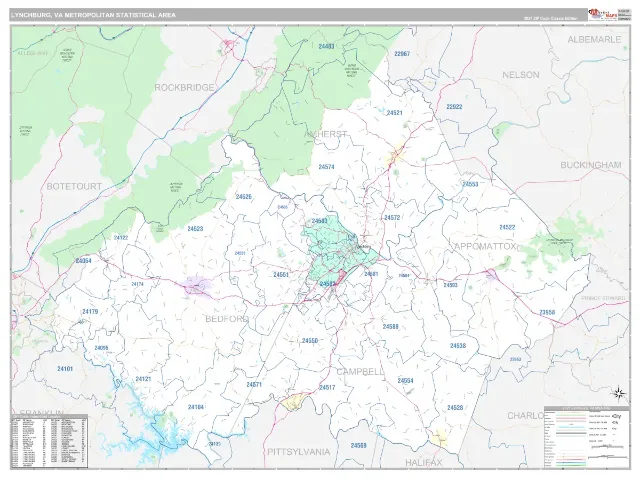
Task: Click ZIP code label 24593
Action: click(450, 285)
